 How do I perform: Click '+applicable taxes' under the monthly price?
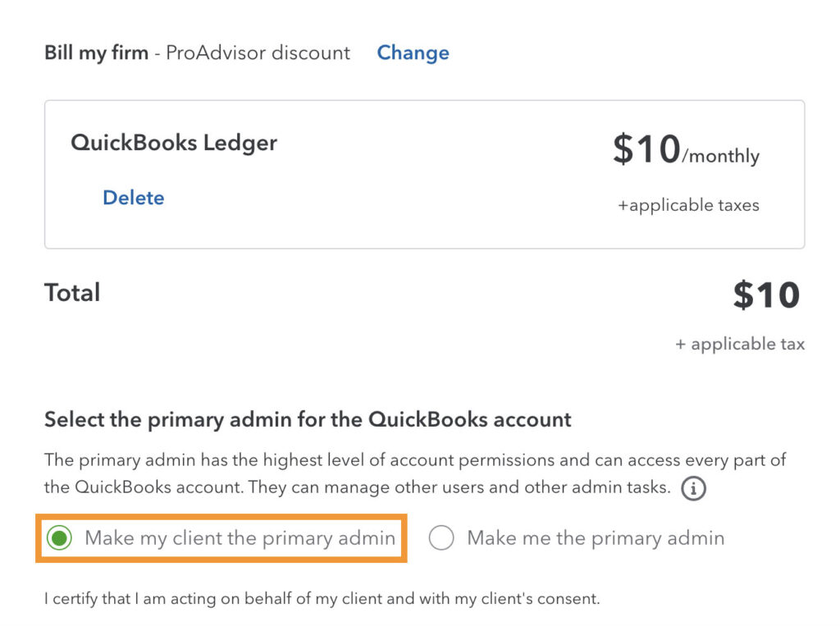pos(688,205)
